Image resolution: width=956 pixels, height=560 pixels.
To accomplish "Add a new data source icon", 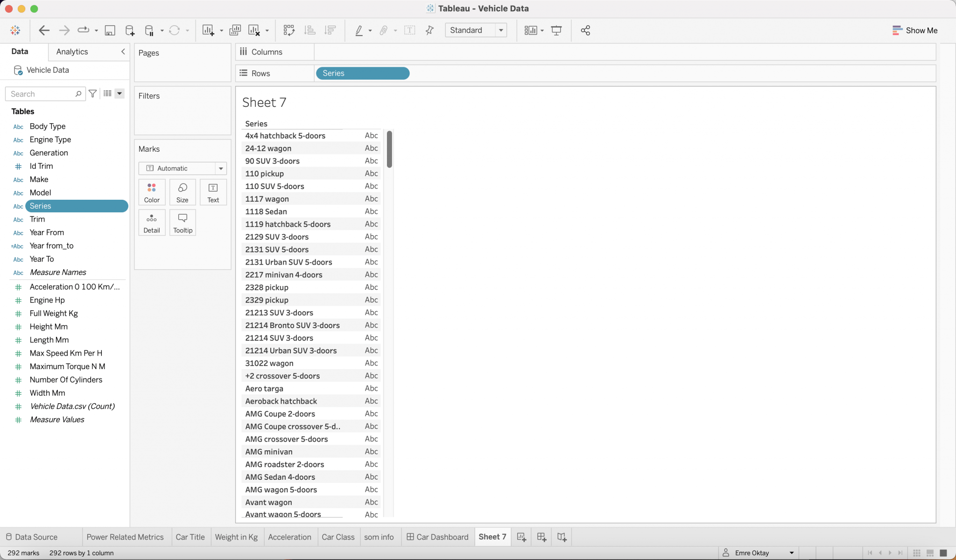I will coord(130,30).
